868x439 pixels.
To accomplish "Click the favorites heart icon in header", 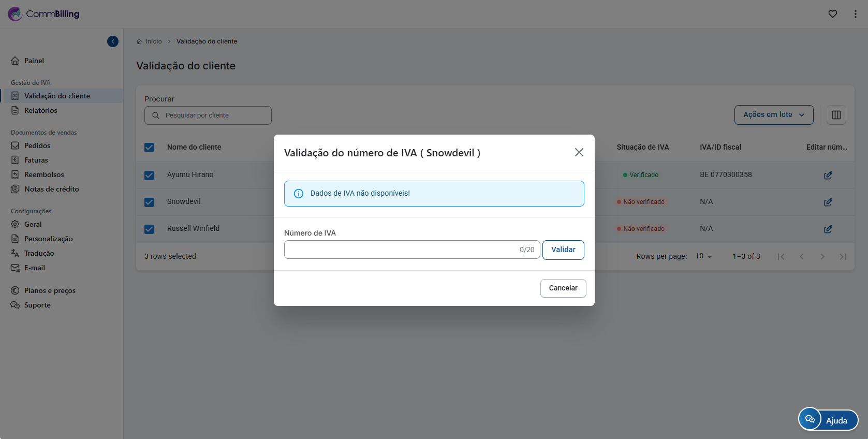I will coord(832,14).
